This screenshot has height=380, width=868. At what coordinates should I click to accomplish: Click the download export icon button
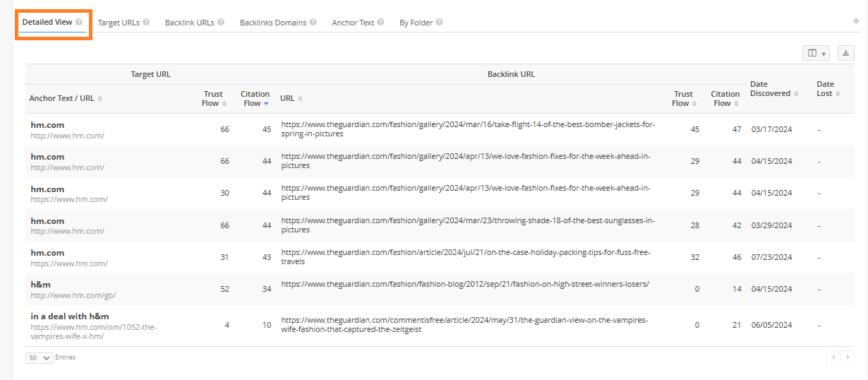click(845, 53)
